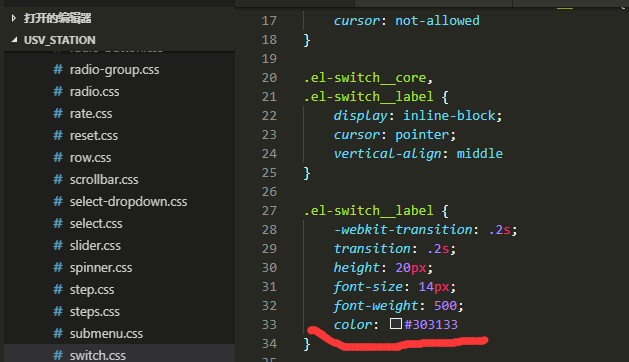Click the transition property on line 29
Screen dimensions: 629x362
(372, 249)
